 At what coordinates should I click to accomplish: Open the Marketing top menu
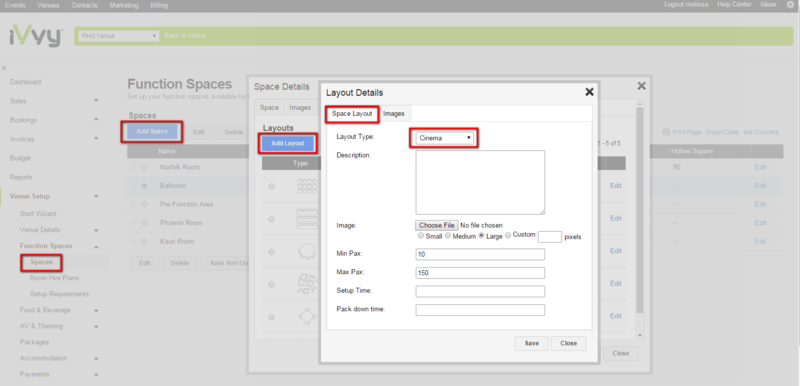point(123,5)
